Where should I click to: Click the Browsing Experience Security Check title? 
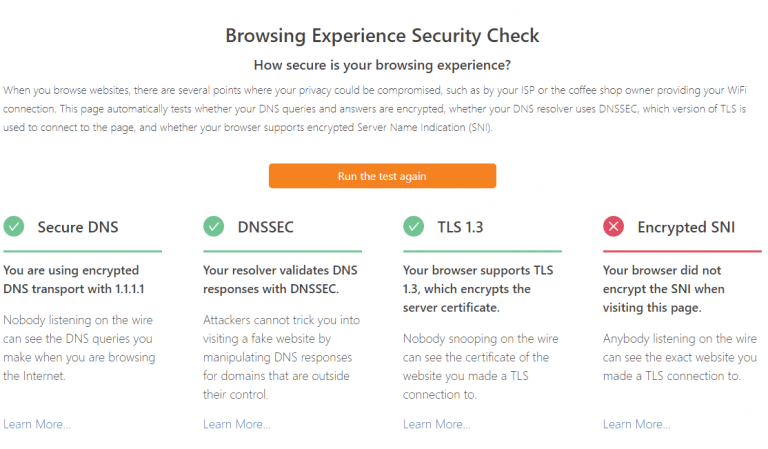pos(382,36)
